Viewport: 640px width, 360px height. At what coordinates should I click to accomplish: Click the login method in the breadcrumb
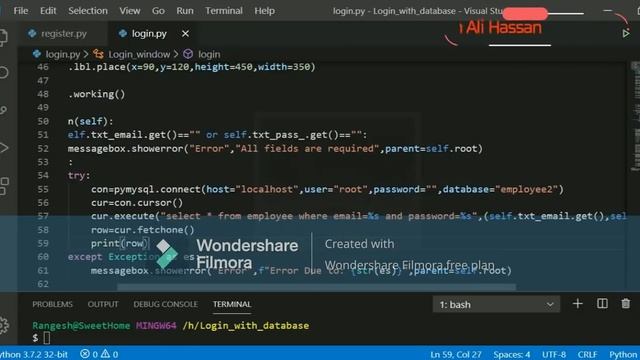point(209,54)
